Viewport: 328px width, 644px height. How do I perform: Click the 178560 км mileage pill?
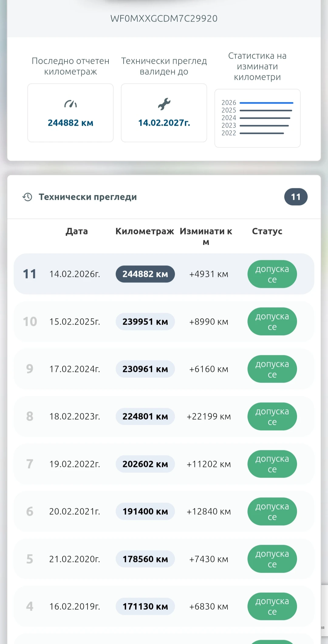pyautogui.click(x=145, y=559)
